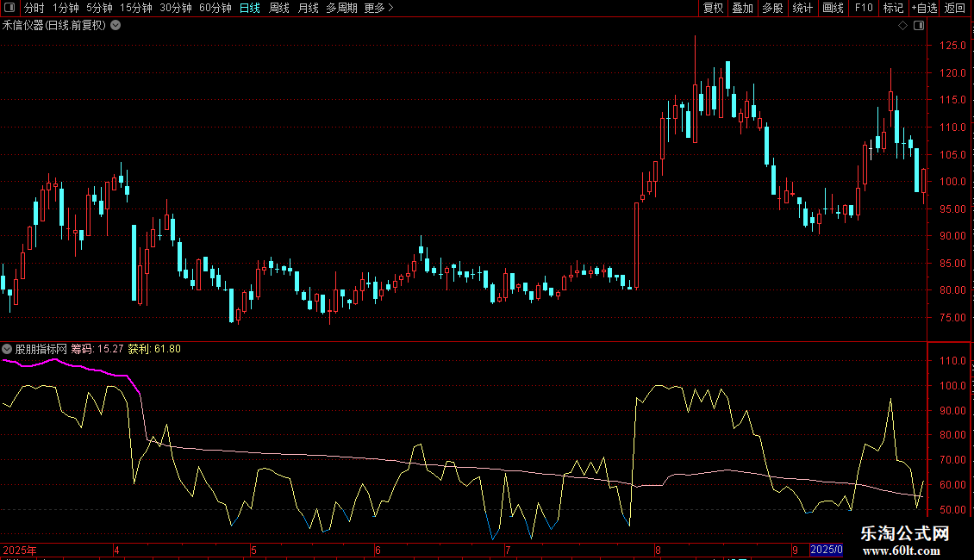The height and width of the screenshot is (560, 974).
Task: Select the 30分钟 period tab
Action: (x=175, y=8)
